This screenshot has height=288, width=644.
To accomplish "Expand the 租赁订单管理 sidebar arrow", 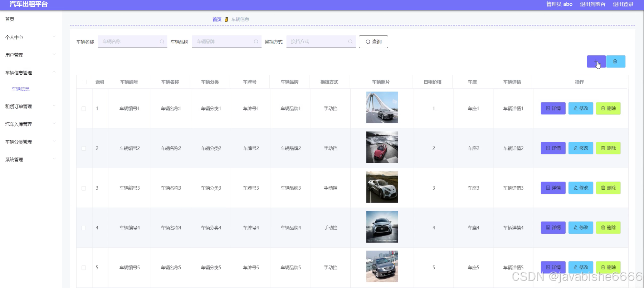I will point(54,106).
